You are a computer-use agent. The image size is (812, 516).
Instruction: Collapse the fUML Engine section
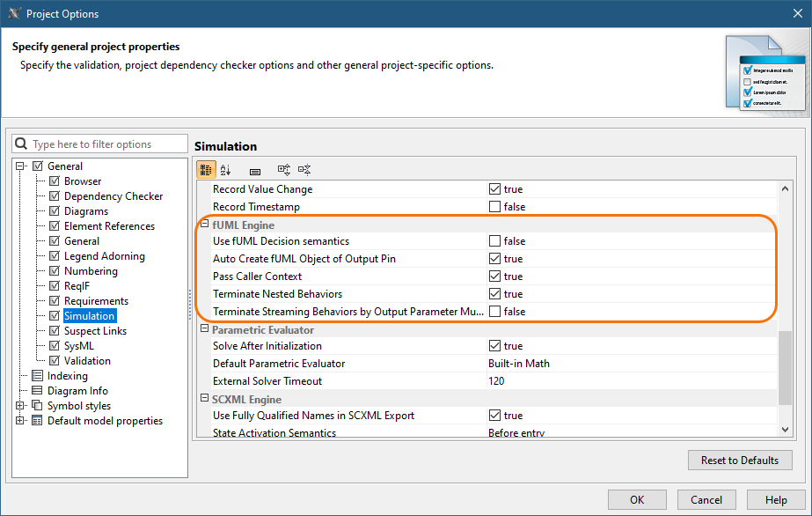pyautogui.click(x=204, y=225)
